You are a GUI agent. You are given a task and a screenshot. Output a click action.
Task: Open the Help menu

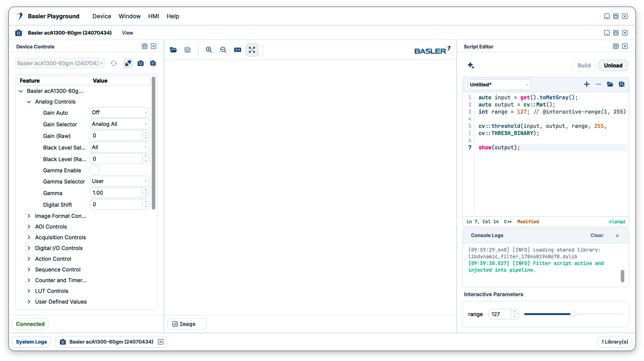[173, 16]
